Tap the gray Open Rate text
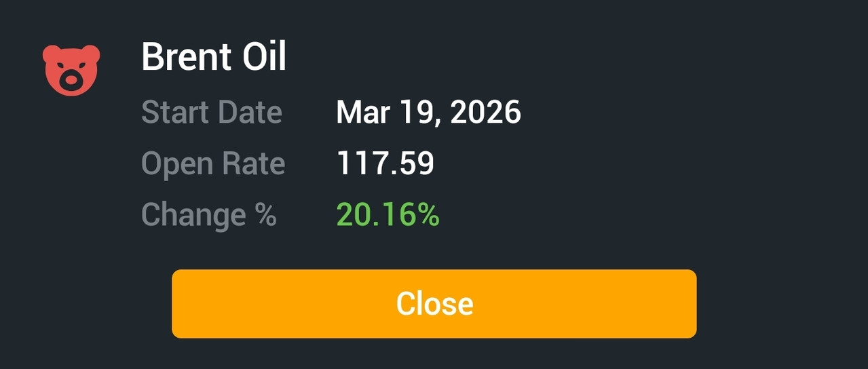 pos(213,164)
